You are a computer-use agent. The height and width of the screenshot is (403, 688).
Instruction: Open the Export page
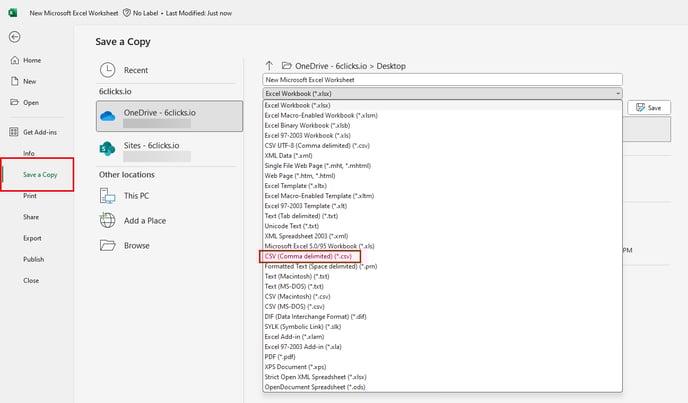32,238
